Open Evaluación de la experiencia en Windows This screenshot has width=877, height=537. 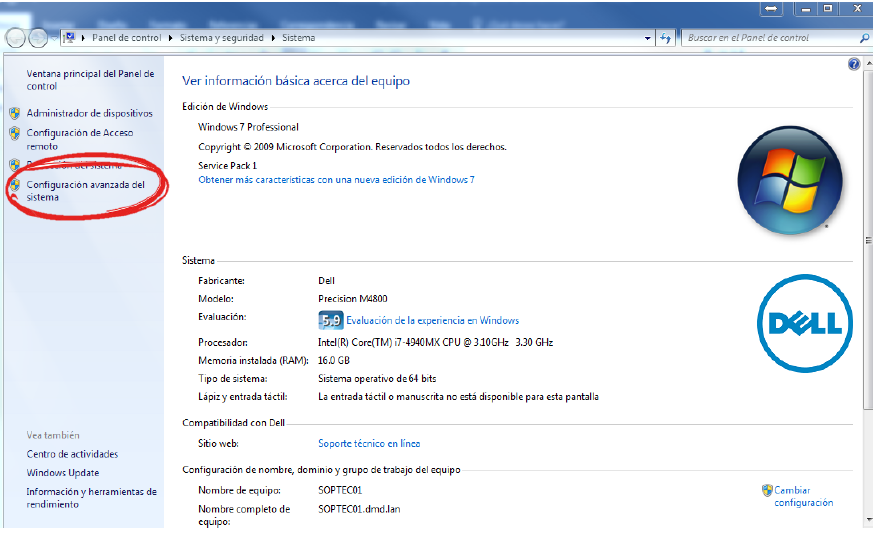coord(432,321)
